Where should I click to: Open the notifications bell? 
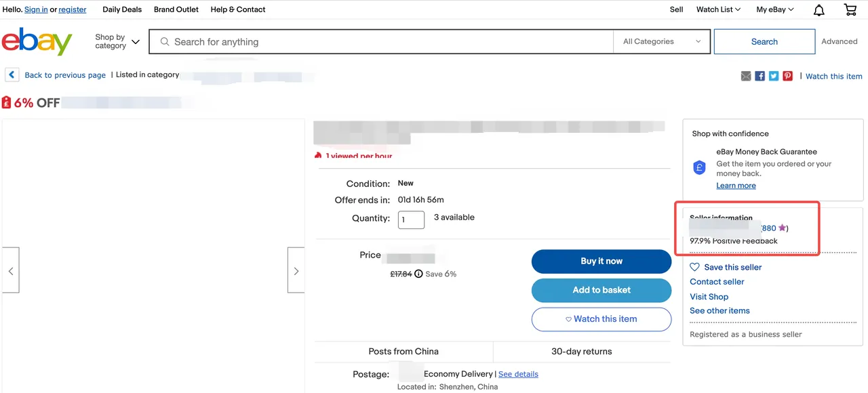point(819,9)
